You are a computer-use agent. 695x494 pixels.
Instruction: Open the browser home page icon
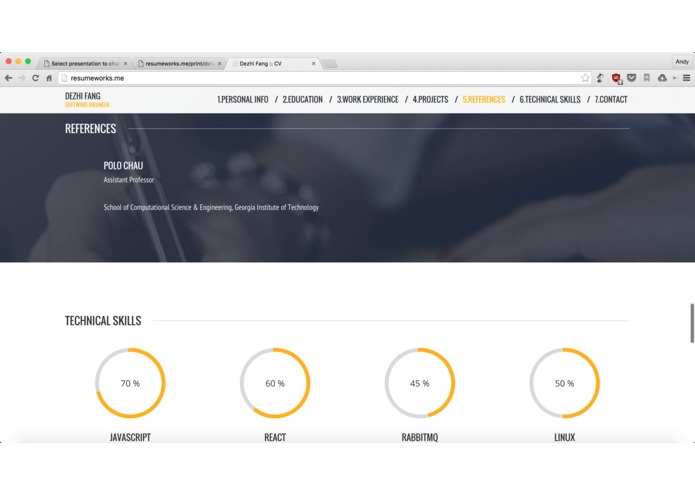49,78
